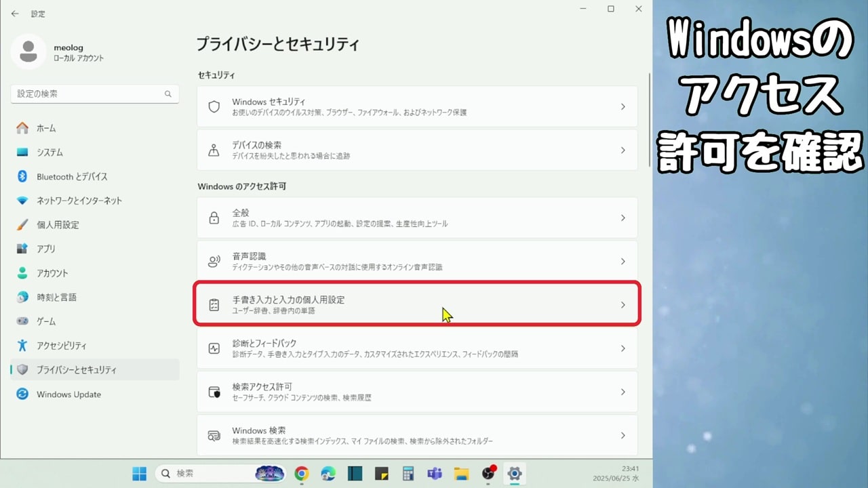Expand Windows 検索 with its chevron
This screenshot has height=488, width=868.
623,435
